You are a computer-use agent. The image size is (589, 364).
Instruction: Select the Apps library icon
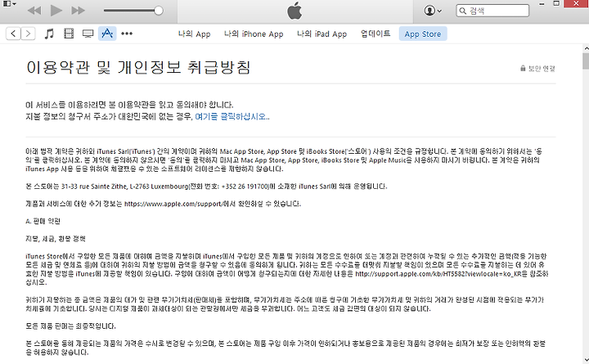coord(107,34)
